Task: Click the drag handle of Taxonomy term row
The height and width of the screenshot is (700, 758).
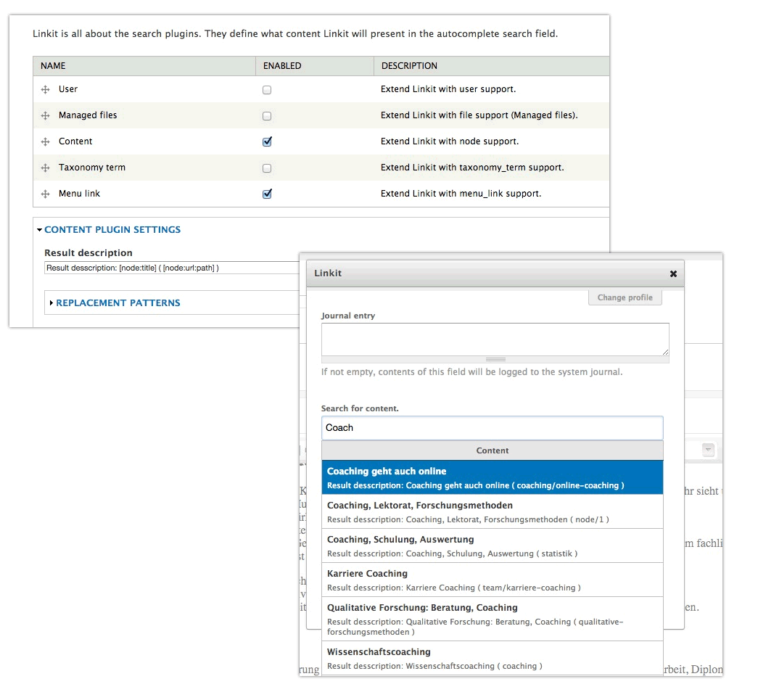Action: click(46, 168)
